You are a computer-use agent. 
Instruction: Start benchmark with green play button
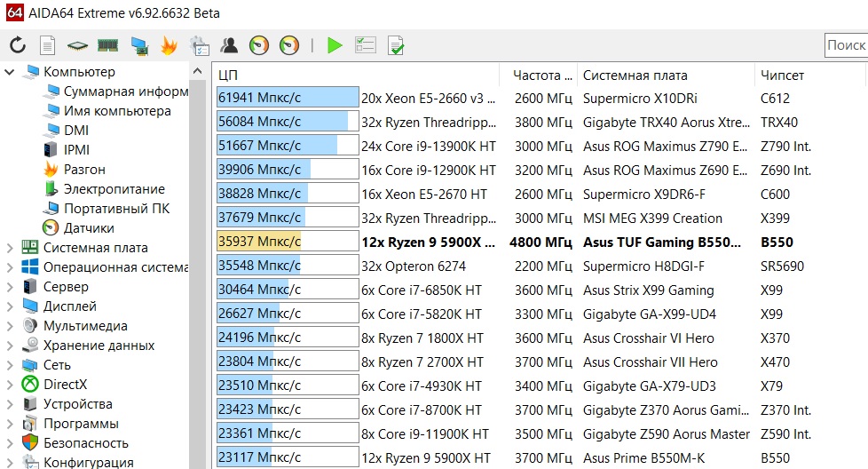click(335, 45)
